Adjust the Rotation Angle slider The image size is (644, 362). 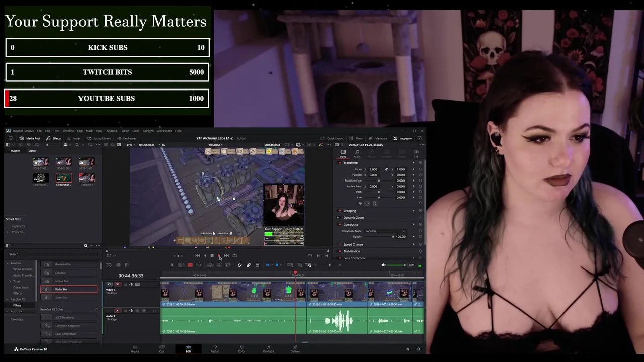tap(380, 180)
